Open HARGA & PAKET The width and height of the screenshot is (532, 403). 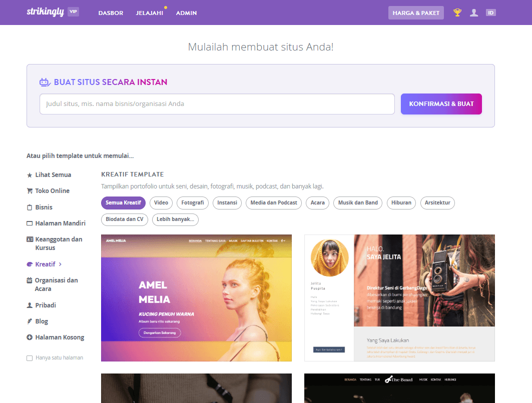pyautogui.click(x=416, y=12)
